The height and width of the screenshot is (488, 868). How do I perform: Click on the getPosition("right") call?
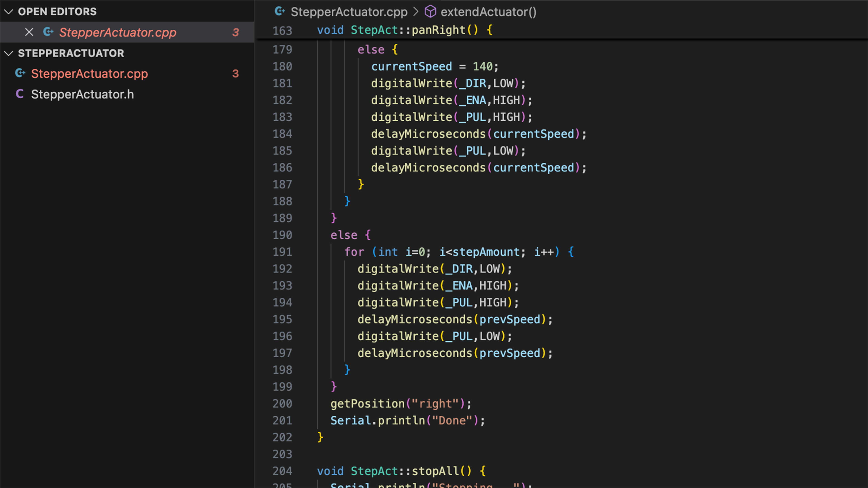[x=367, y=404]
